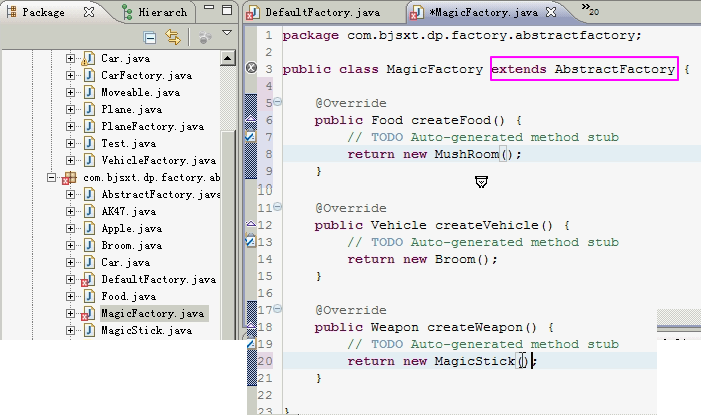Open Broom.java from the package tree
The image size is (701, 415).
pos(131,245)
